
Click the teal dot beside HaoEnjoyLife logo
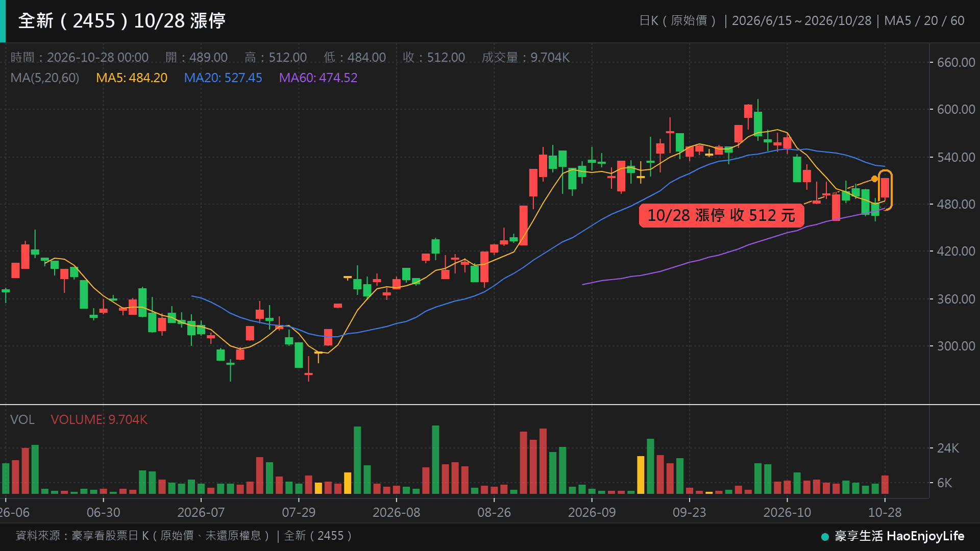click(825, 537)
